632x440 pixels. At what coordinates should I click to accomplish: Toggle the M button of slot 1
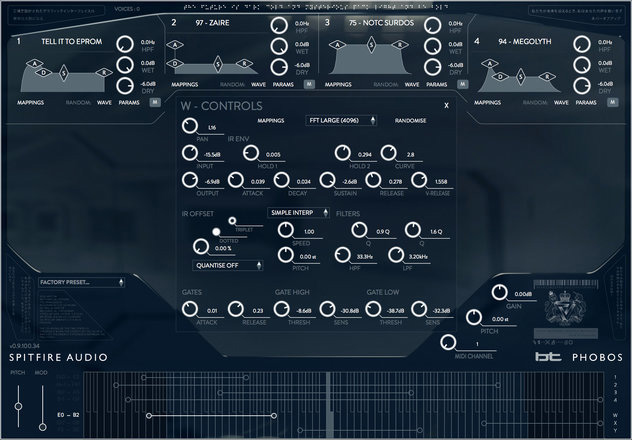coord(155,102)
